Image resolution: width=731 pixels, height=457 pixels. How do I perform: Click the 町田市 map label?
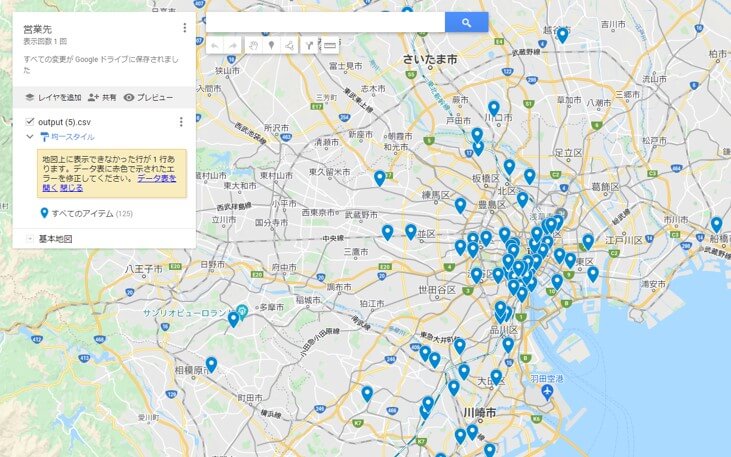(250, 398)
